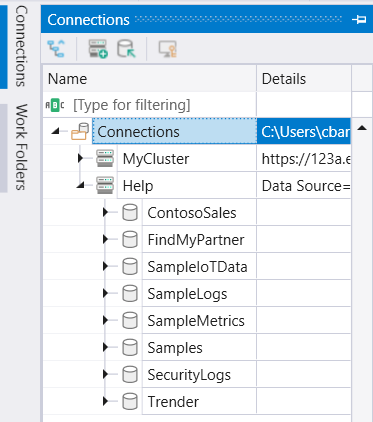Click the Samples database icon

coord(130,347)
